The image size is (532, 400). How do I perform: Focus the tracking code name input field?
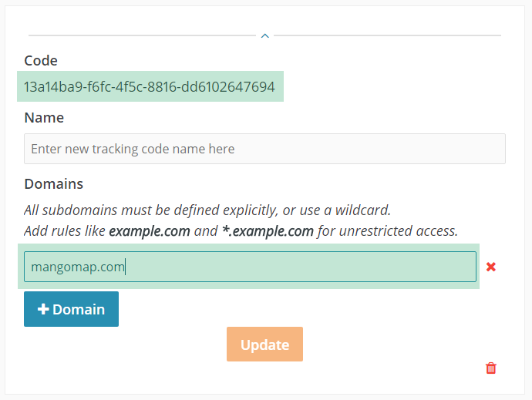coord(264,149)
